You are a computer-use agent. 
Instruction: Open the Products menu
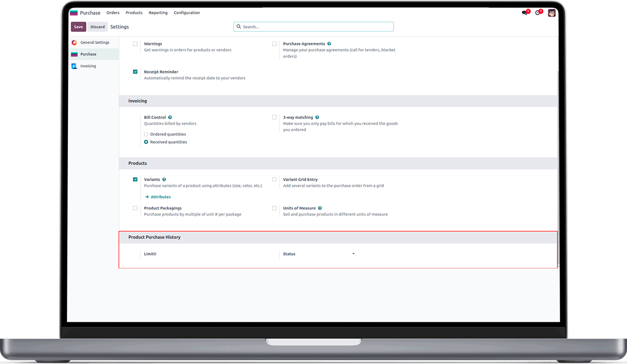[x=134, y=13]
